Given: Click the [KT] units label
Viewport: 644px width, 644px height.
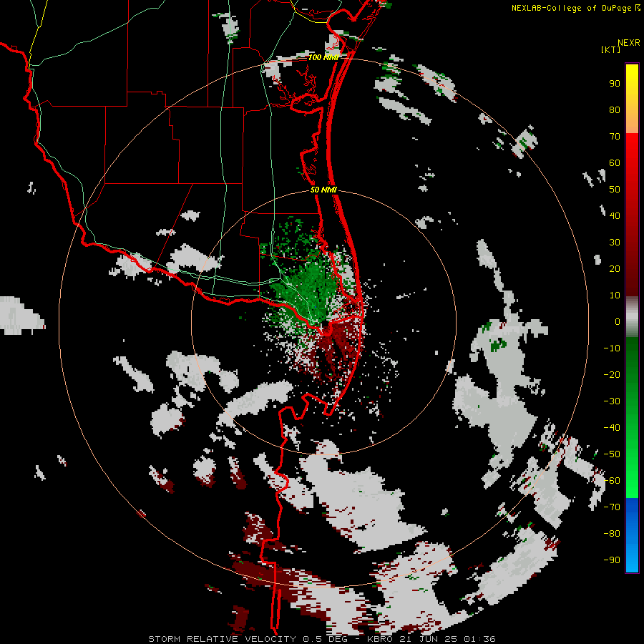Looking at the screenshot, I should 610,49.
